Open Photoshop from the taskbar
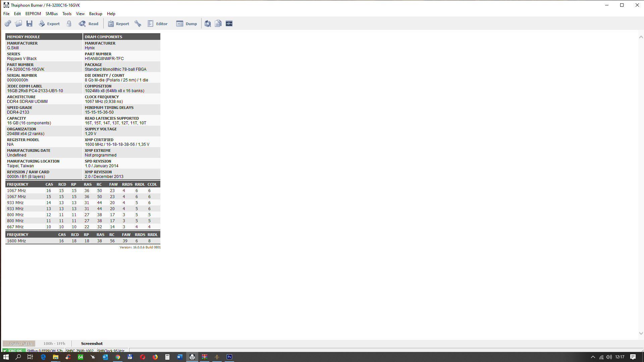This screenshot has width=644, height=362. (x=229, y=357)
